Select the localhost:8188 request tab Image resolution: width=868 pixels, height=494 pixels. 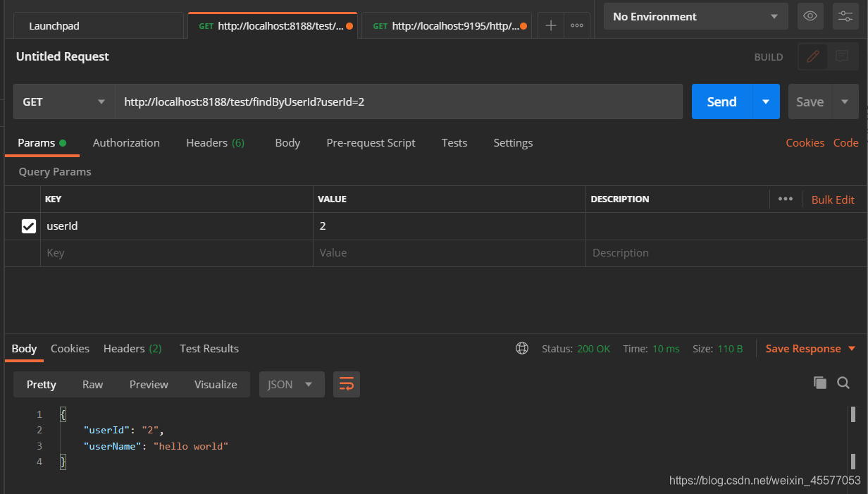click(x=273, y=26)
